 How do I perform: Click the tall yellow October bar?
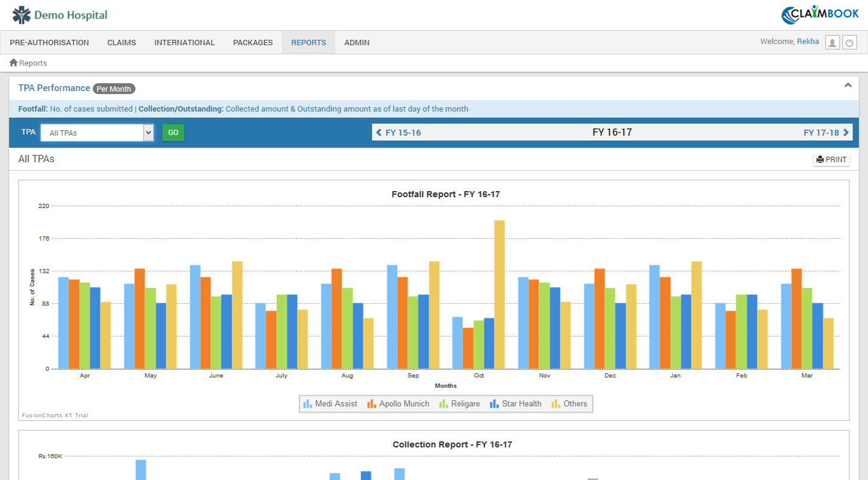pos(498,289)
